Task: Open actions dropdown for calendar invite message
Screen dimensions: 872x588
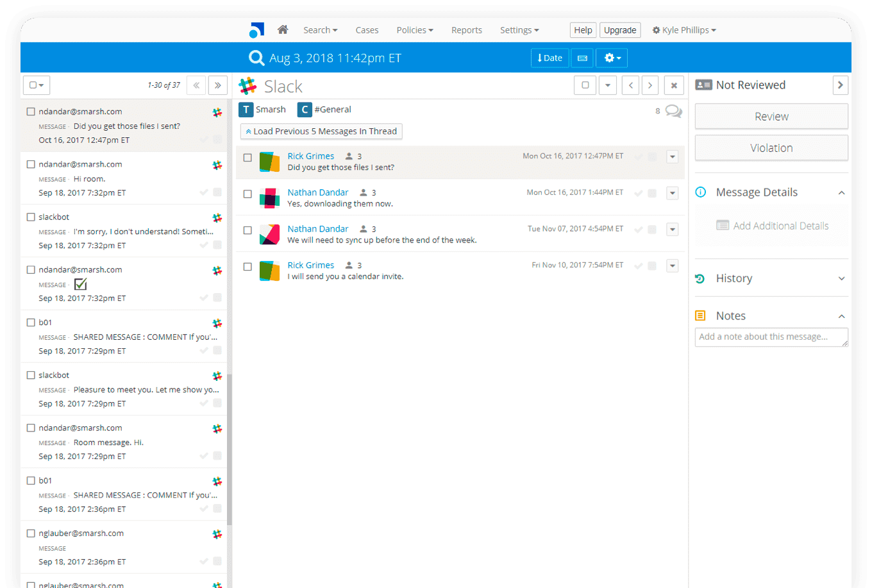Action: tap(672, 265)
